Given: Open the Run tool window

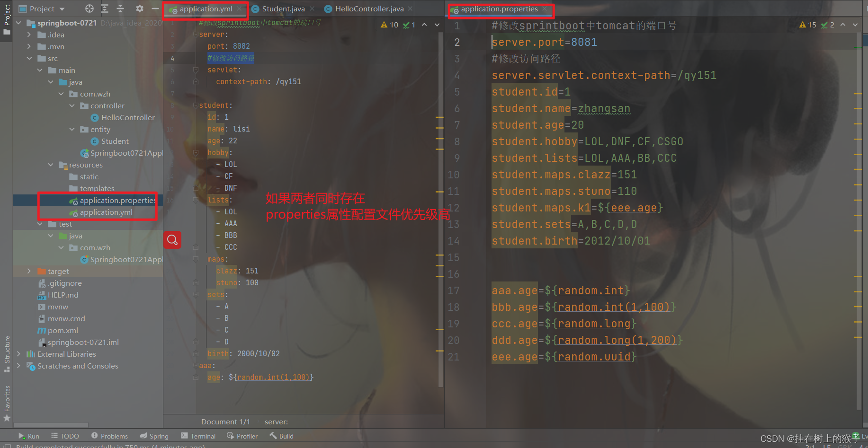Looking at the screenshot, I should pyautogui.click(x=29, y=436).
